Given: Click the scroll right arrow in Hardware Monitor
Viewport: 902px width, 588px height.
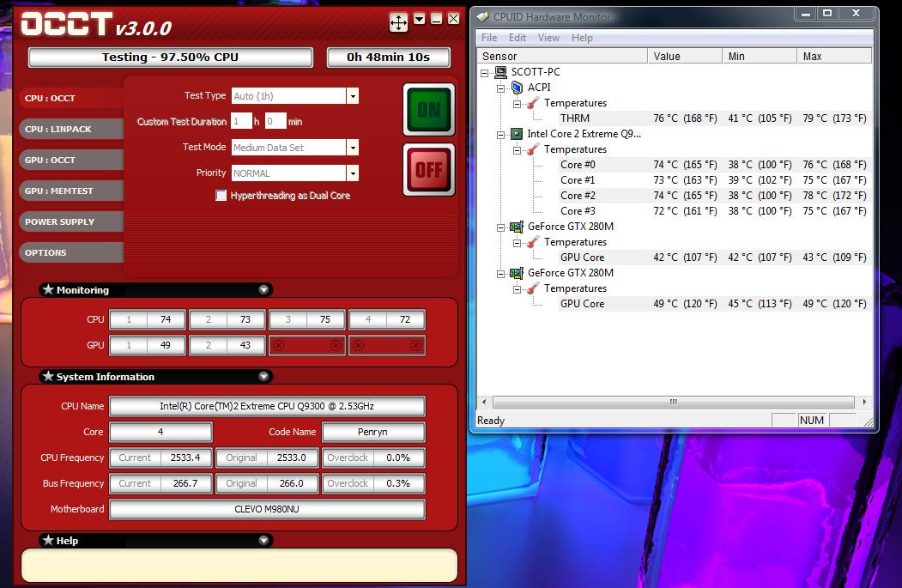Looking at the screenshot, I should click(864, 402).
